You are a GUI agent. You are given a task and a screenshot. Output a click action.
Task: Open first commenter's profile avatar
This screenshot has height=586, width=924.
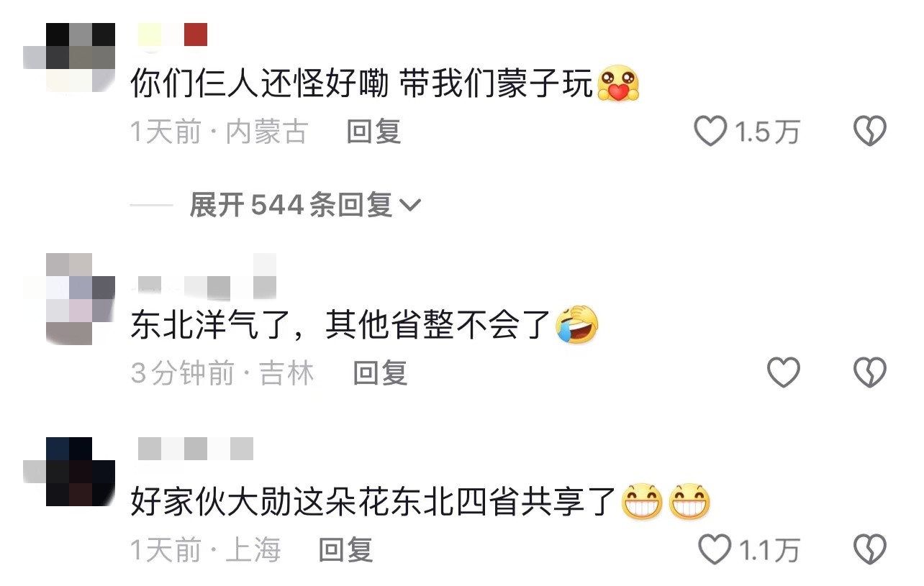pos(70,58)
